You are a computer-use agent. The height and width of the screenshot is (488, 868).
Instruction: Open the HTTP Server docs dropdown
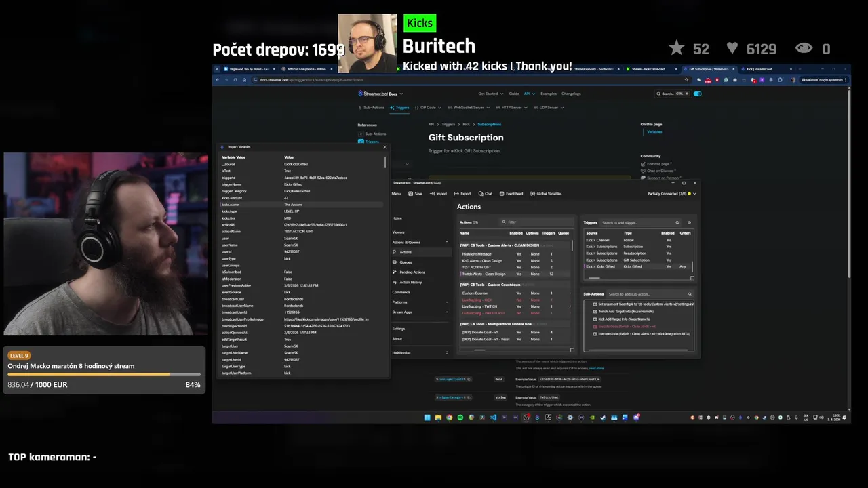click(511, 107)
